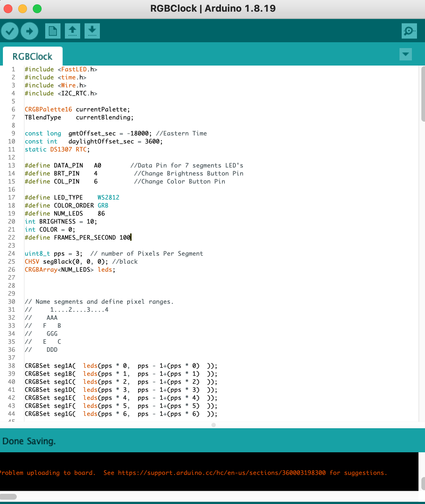Click the NUM_LEDS value 86
The height and width of the screenshot is (504, 425).
[101, 213]
